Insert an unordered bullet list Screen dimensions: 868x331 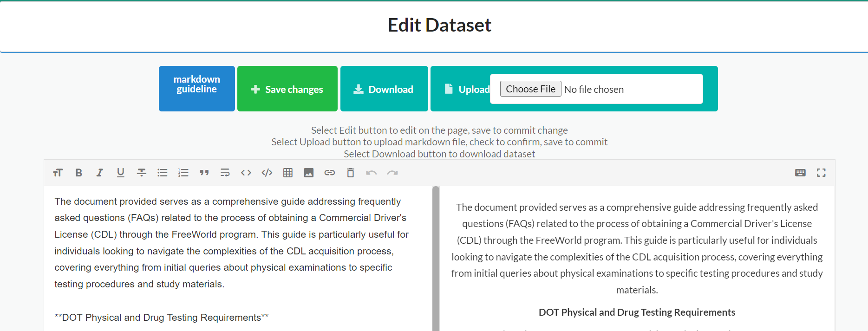[162, 173]
